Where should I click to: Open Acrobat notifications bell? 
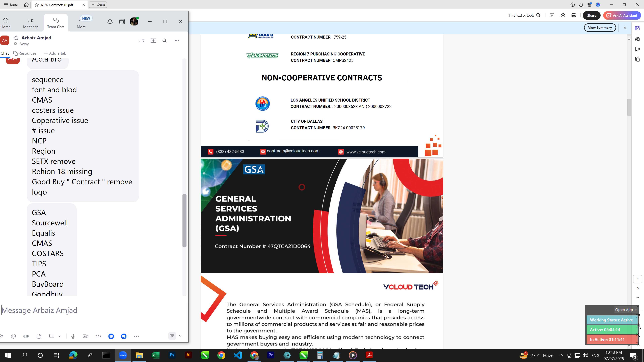[581, 5]
